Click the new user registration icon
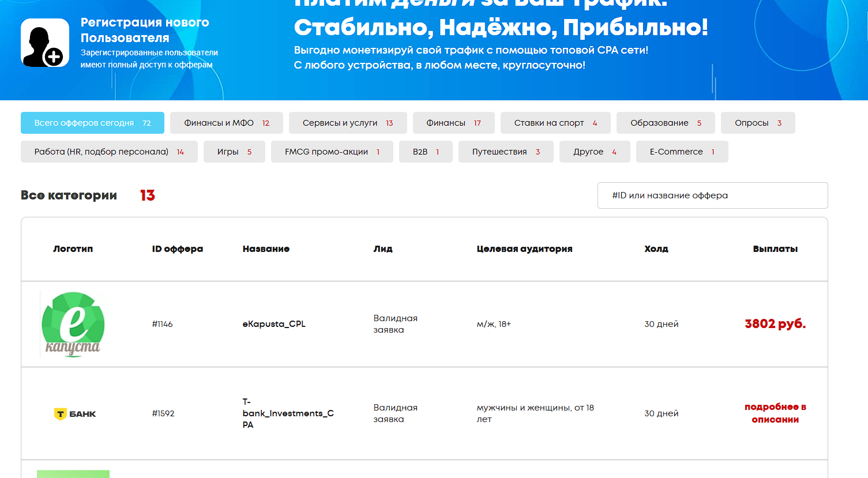The width and height of the screenshot is (868, 478). pyautogui.click(x=44, y=43)
